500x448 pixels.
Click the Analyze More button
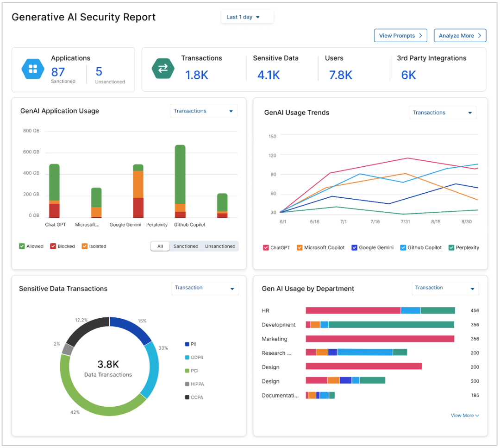pyautogui.click(x=459, y=35)
